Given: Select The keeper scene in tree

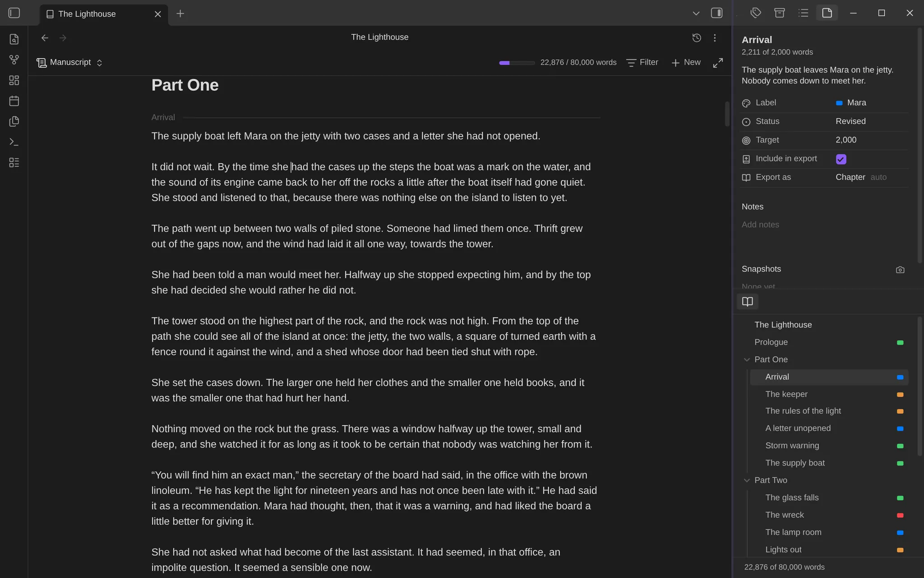Looking at the screenshot, I should [829, 394].
